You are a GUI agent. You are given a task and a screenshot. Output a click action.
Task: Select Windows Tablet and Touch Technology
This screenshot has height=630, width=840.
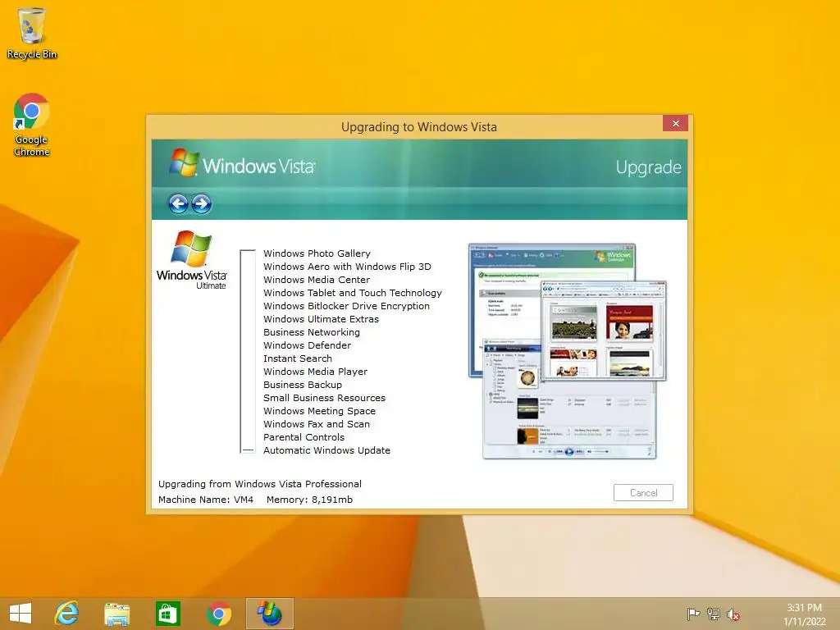click(x=353, y=293)
